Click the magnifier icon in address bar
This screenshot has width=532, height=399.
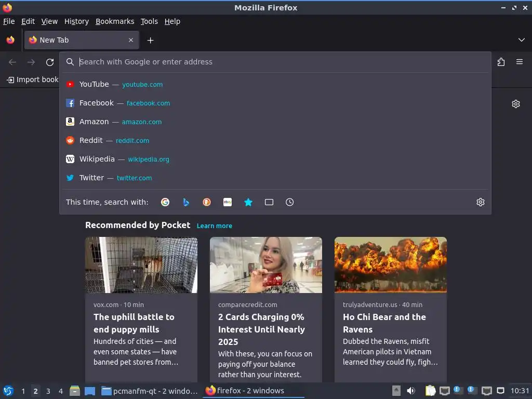(x=70, y=62)
